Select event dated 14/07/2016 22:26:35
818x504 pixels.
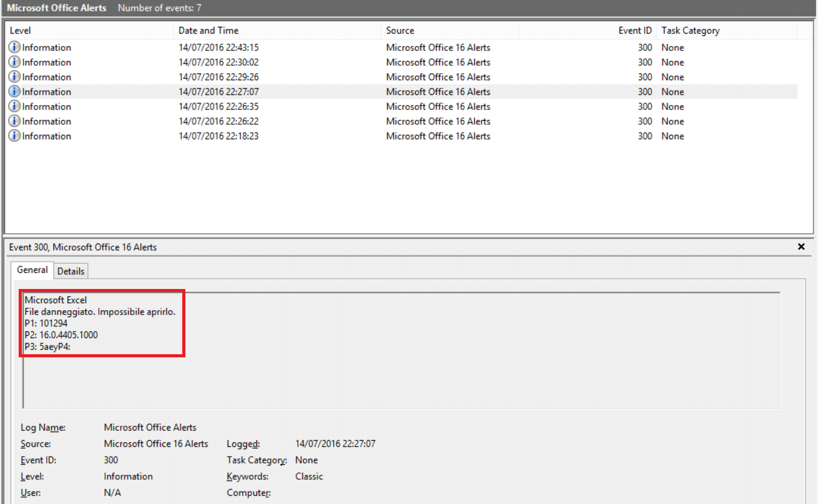401,106
